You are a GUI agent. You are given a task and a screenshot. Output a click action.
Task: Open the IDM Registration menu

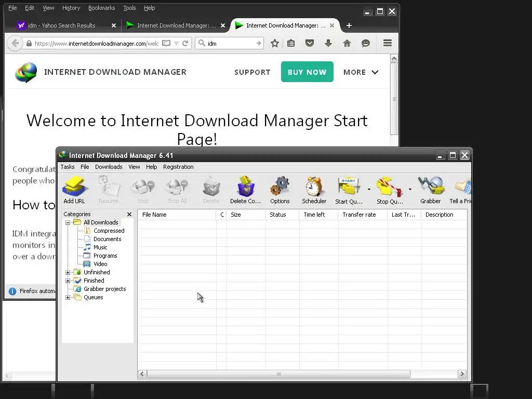(x=178, y=167)
